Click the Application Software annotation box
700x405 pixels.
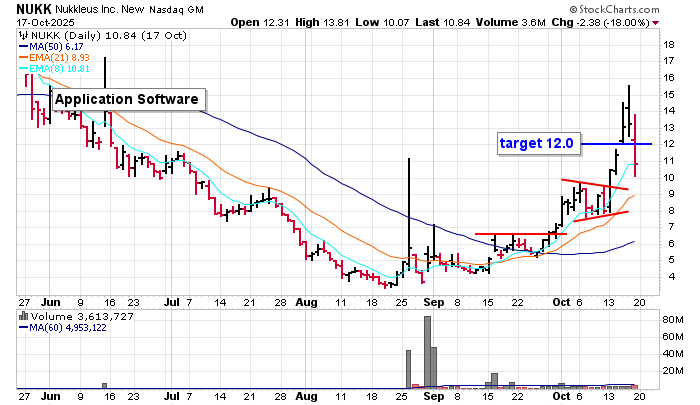(x=129, y=99)
